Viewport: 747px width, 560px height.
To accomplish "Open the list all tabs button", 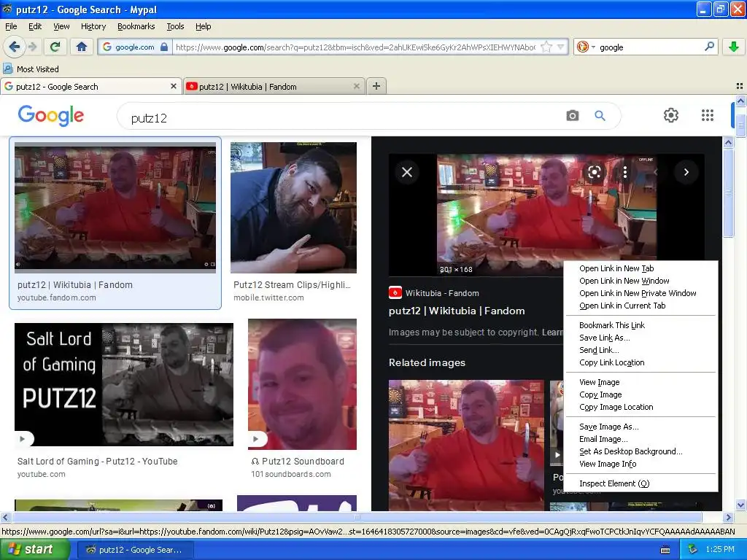I will pyautogui.click(x=740, y=86).
